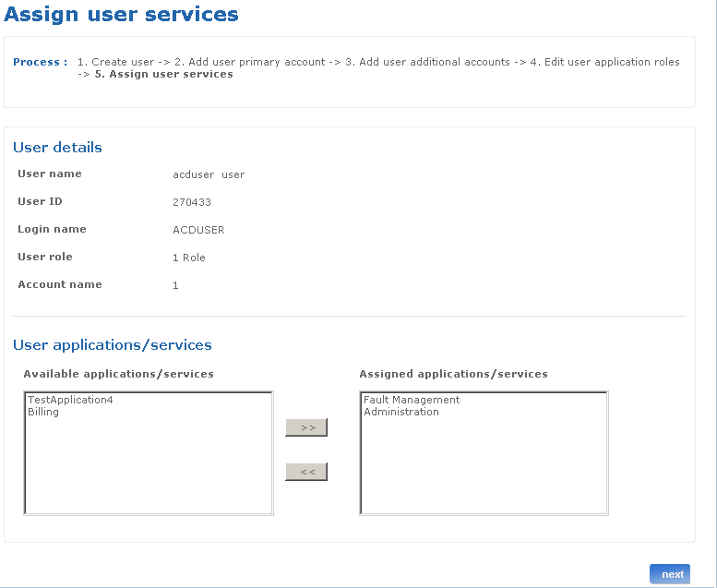The image size is (717, 588).
Task: Click the Assign user services page title
Action: 121,14
